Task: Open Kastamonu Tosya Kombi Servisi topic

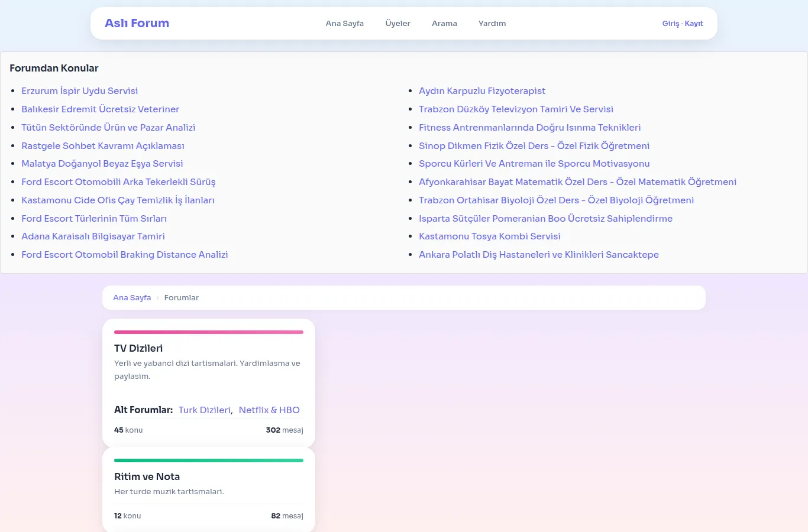Action: (x=490, y=236)
